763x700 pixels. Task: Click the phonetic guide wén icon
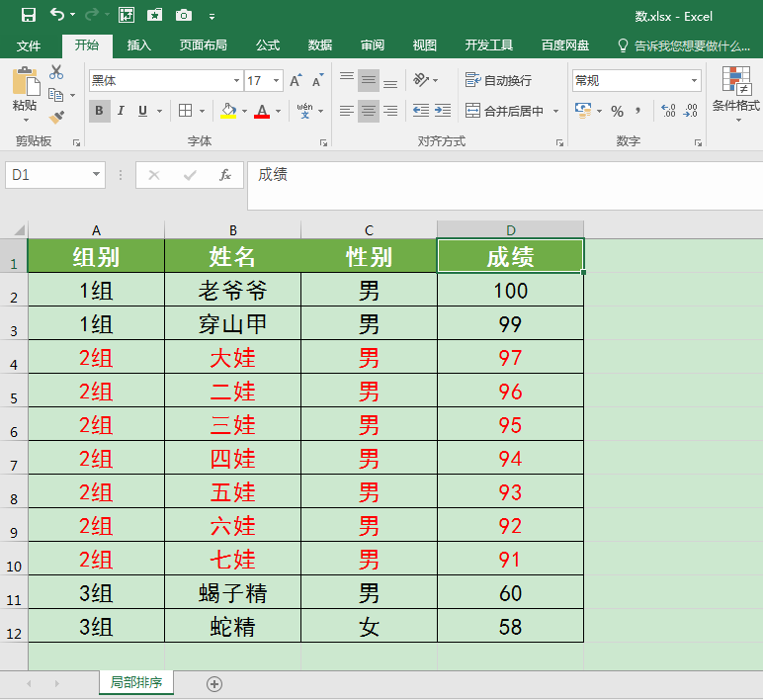[x=304, y=111]
